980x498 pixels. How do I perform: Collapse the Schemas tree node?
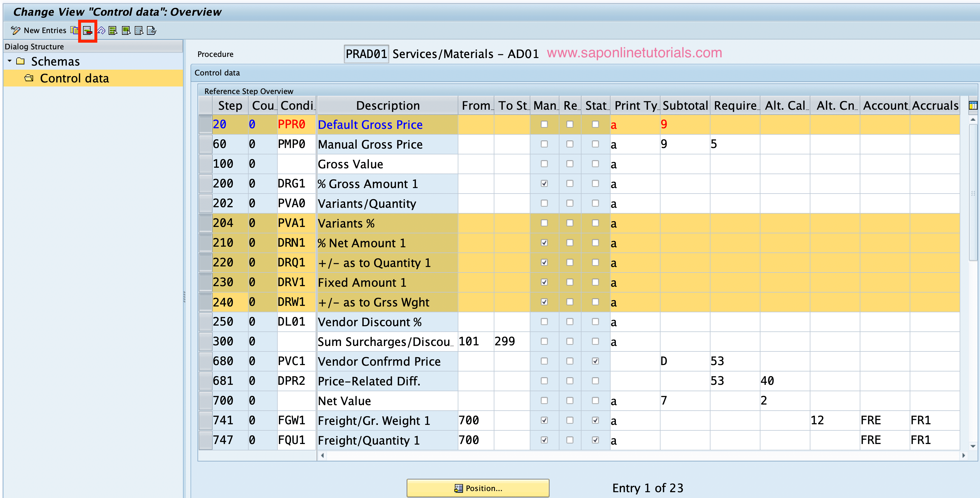pyautogui.click(x=10, y=61)
